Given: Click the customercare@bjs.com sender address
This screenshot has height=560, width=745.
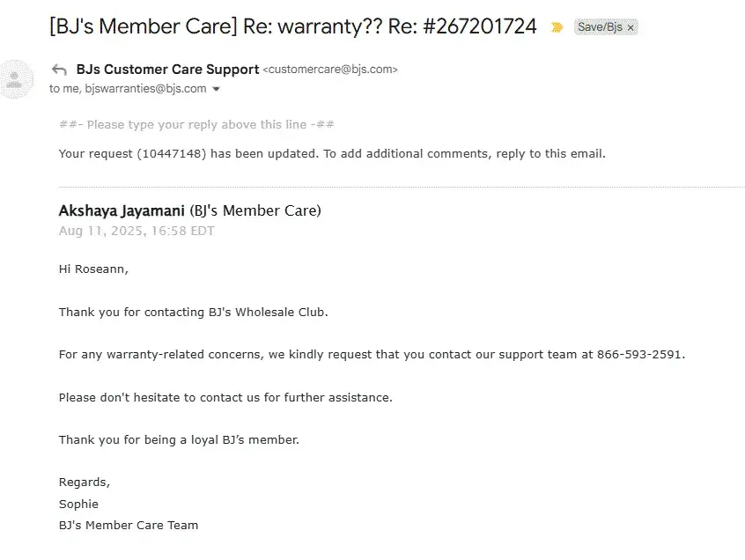Looking at the screenshot, I should 330,70.
